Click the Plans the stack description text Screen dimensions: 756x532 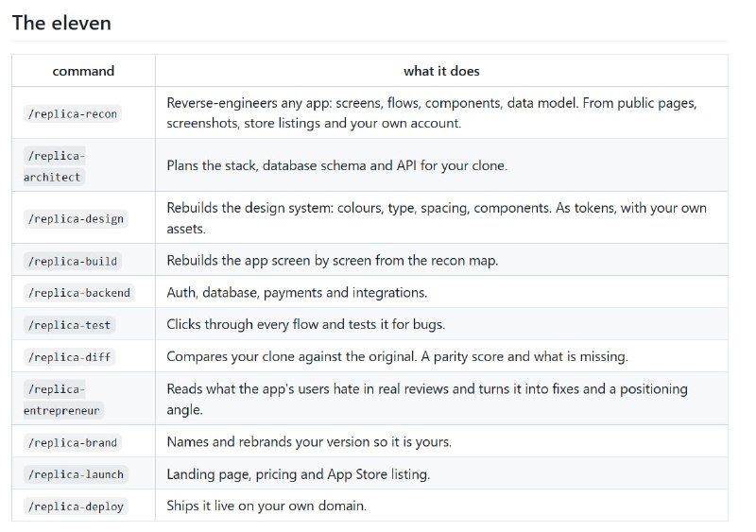(x=337, y=165)
